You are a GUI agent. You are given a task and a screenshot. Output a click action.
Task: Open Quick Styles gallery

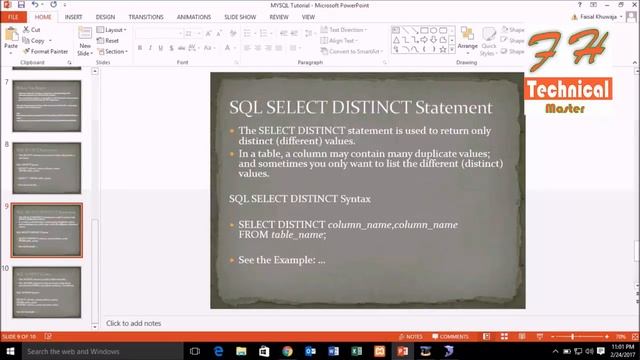coord(489,41)
